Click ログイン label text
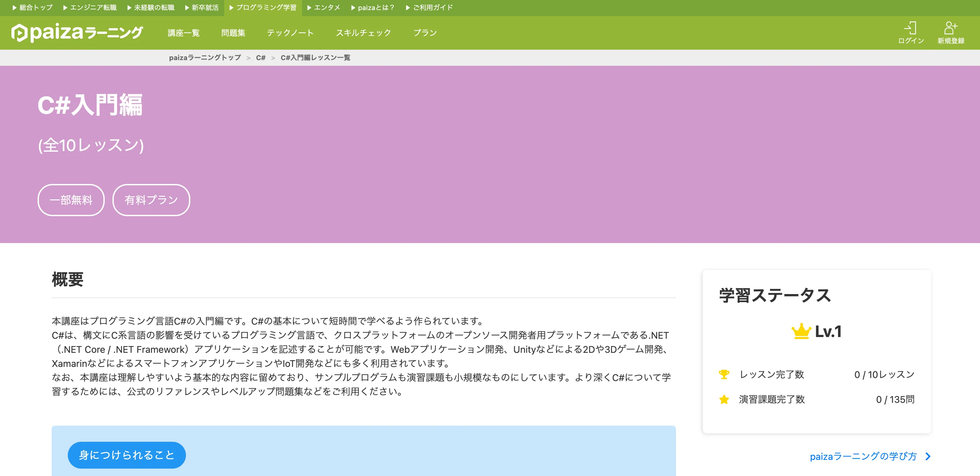This screenshot has width=980, height=476. coord(911,41)
